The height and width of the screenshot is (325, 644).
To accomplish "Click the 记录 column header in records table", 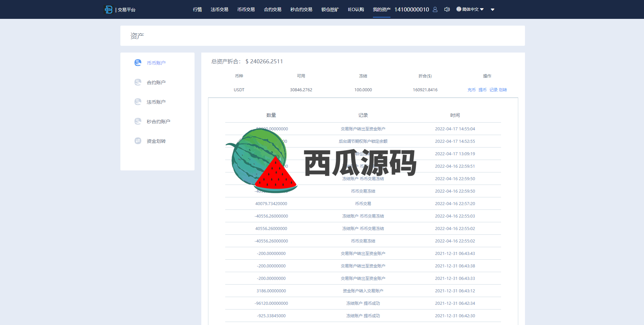I will coord(363,115).
